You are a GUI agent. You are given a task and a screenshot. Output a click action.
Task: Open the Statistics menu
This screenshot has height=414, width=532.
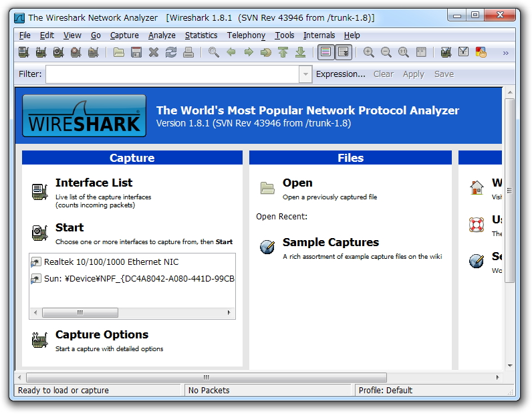pos(201,35)
